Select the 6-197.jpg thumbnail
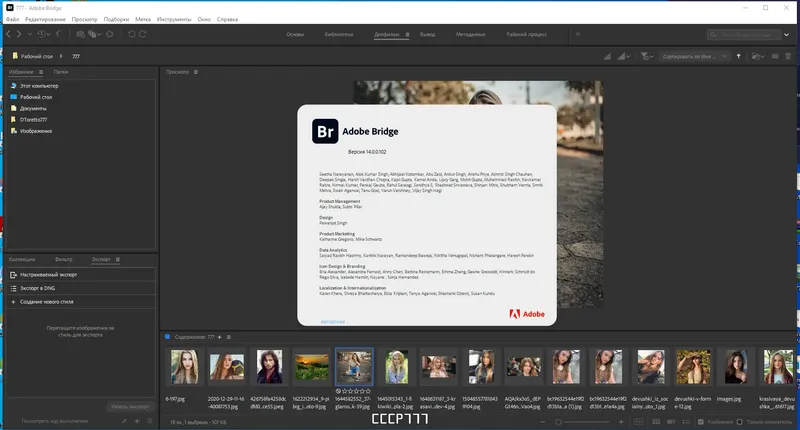800x430 pixels. click(x=184, y=367)
